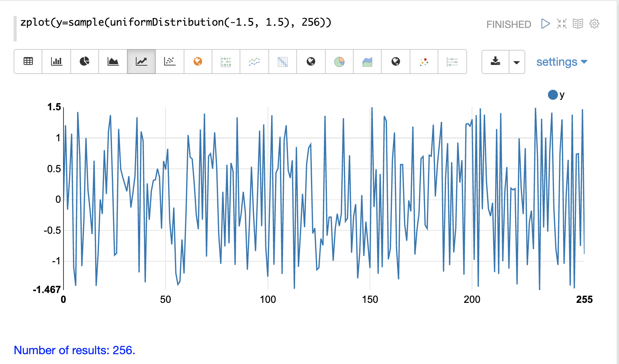
Task: Select the bar chart visualization
Action: tap(56, 62)
